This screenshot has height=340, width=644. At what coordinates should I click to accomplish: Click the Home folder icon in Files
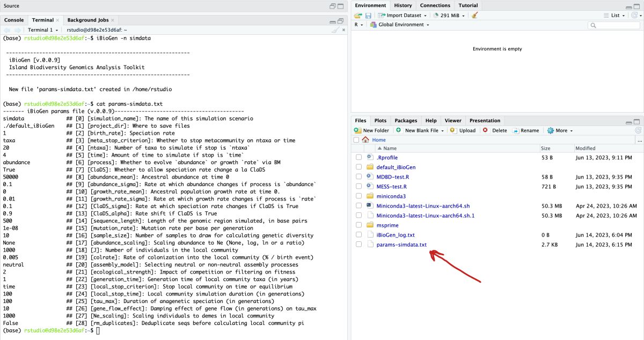tap(365, 140)
